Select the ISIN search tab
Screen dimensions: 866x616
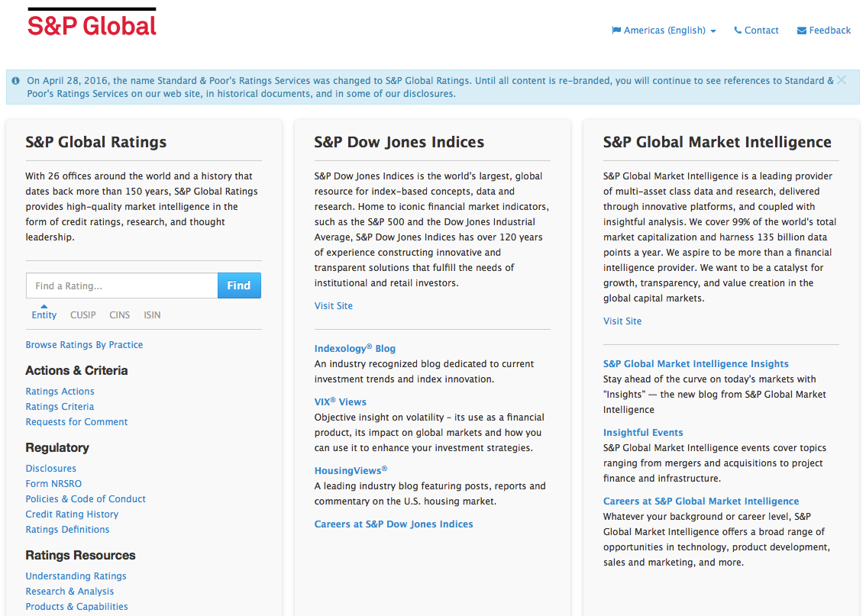[152, 314]
